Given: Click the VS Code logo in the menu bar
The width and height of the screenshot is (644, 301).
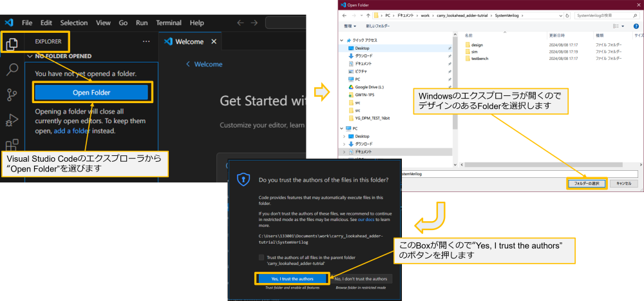Looking at the screenshot, I should tap(10, 23).
